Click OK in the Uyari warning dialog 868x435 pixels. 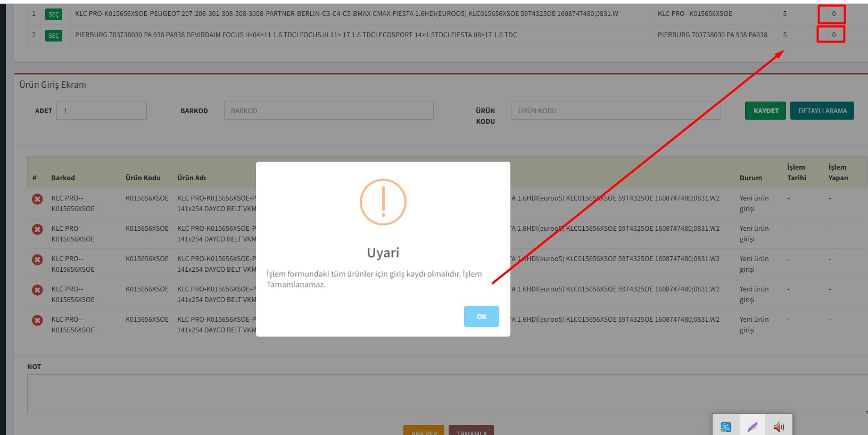(481, 316)
